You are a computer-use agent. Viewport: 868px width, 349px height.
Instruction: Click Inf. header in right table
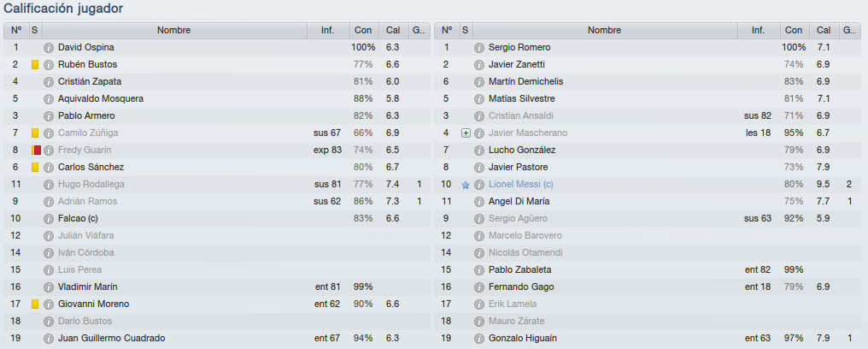[759, 31]
